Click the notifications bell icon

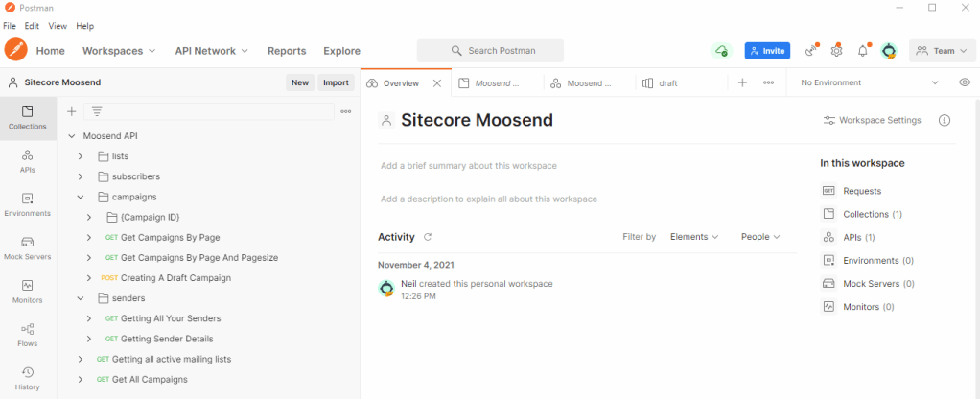coord(862,51)
